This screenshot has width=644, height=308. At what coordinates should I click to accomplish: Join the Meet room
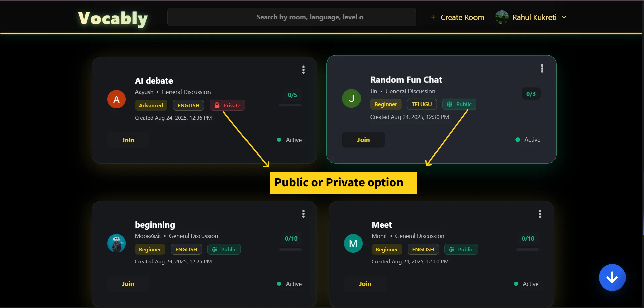(x=365, y=283)
